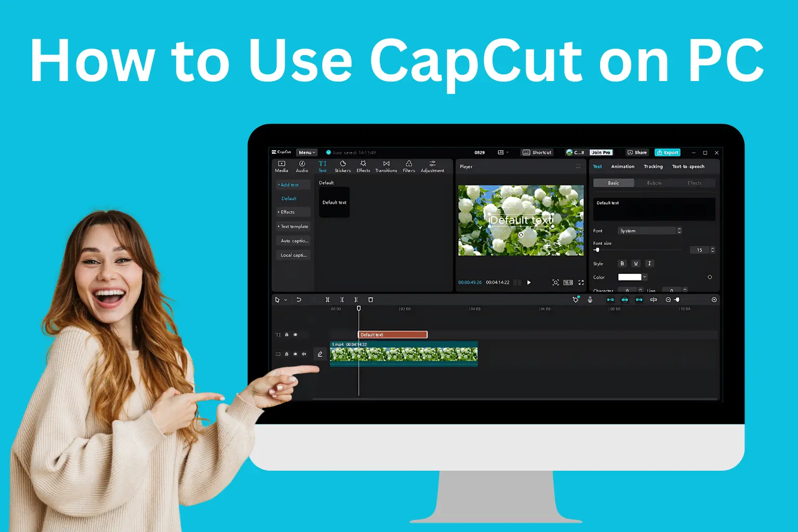Image resolution: width=798 pixels, height=532 pixels.
Task: Open the Stickers panel
Action: pyautogui.click(x=343, y=167)
